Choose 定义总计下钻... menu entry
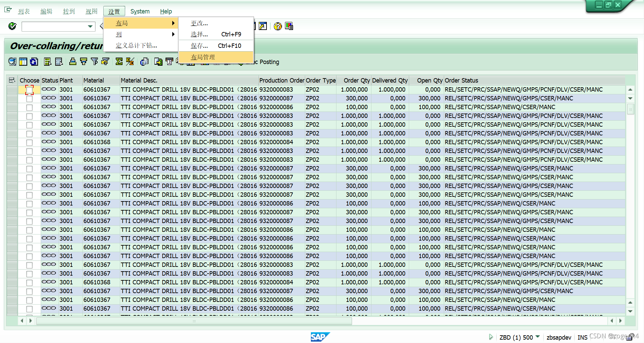The image size is (644, 343). (x=141, y=45)
